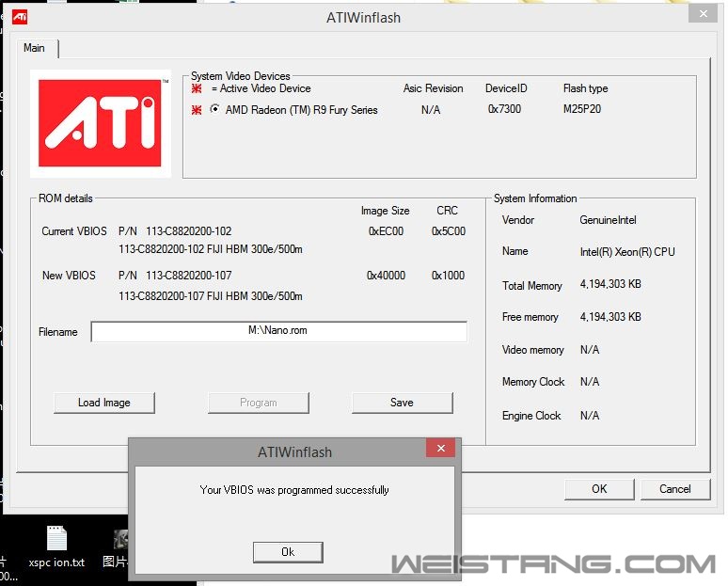Viewport: 728px width, 586px height.
Task: Click the Flash type value M25P20
Action: click(582, 109)
